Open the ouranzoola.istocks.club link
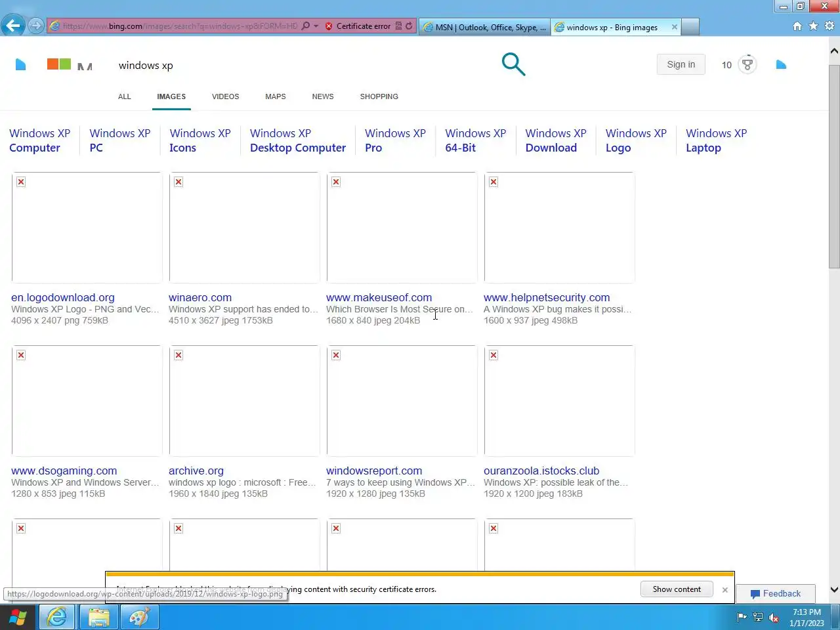840x630 pixels. point(541,471)
